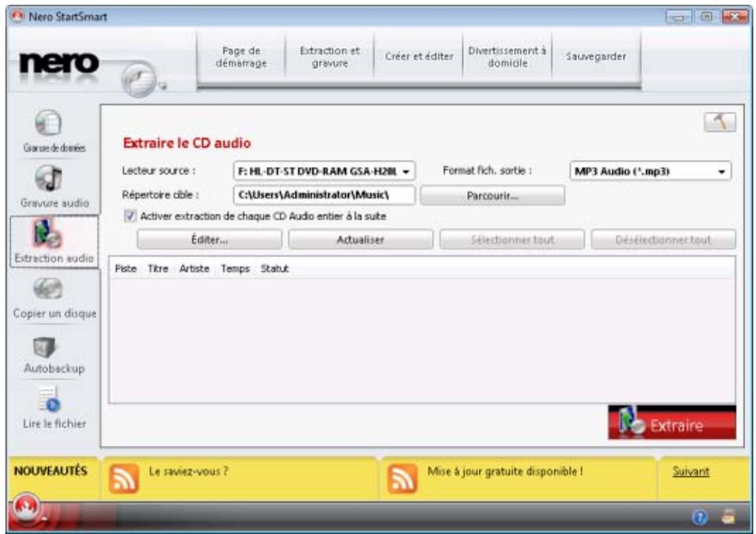
Task: Open the Copier un disque icon
Action: coord(47,289)
